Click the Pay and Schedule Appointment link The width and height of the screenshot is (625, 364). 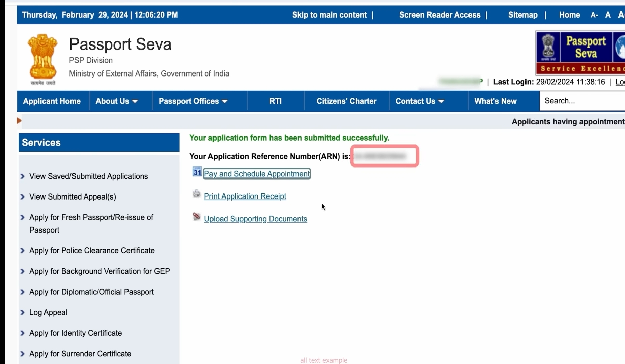257,174
